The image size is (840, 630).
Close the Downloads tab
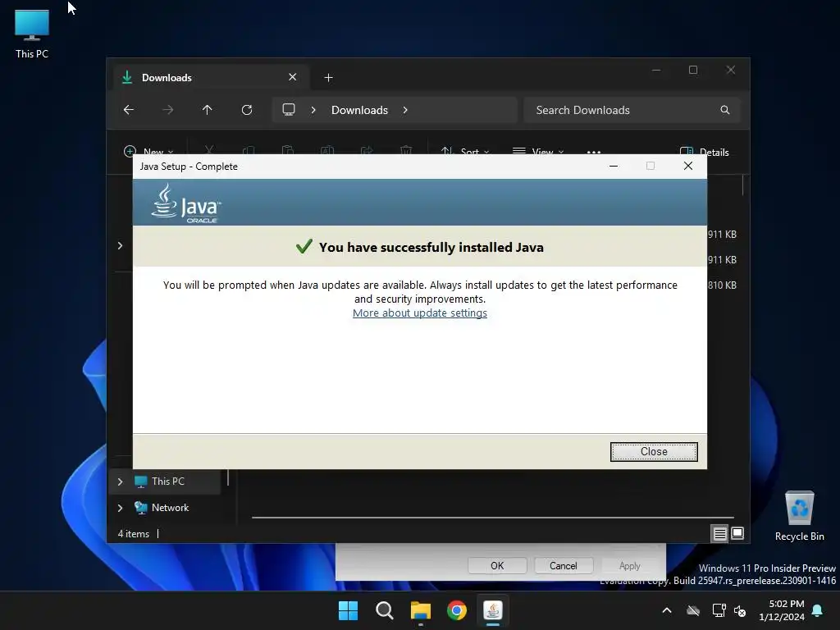(293, 77)
